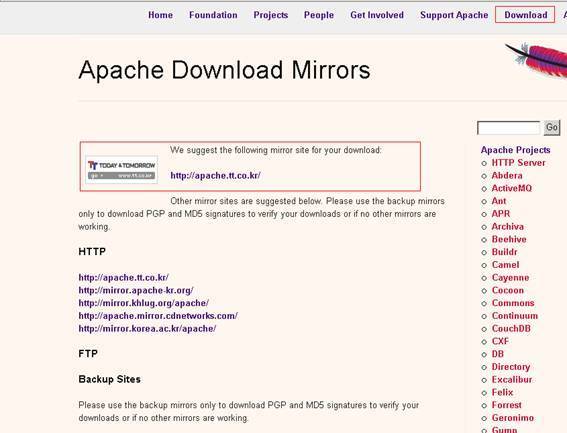
Task: Click the Go search button
Action: tap(552, 128)
